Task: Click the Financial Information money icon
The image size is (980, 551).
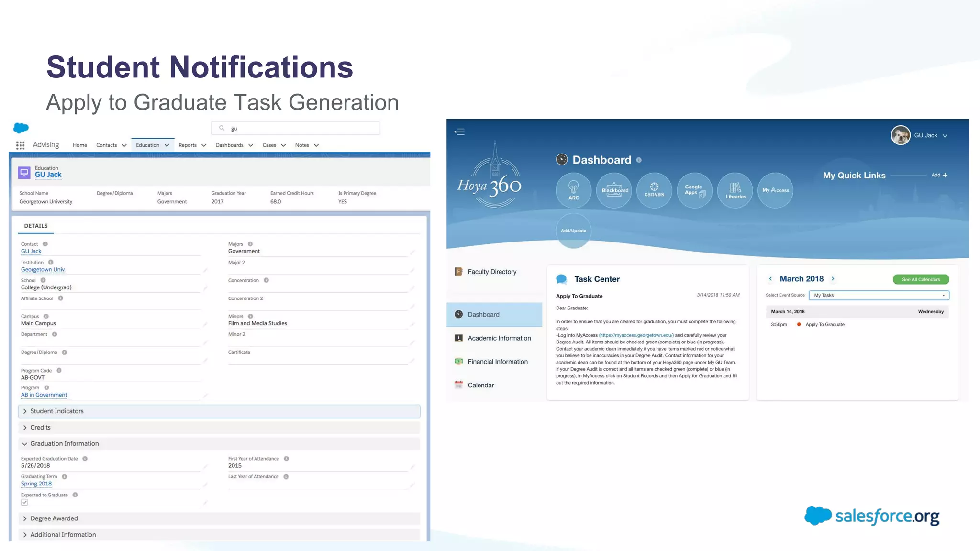Action: pyautogui.click(x=458, y=362)
